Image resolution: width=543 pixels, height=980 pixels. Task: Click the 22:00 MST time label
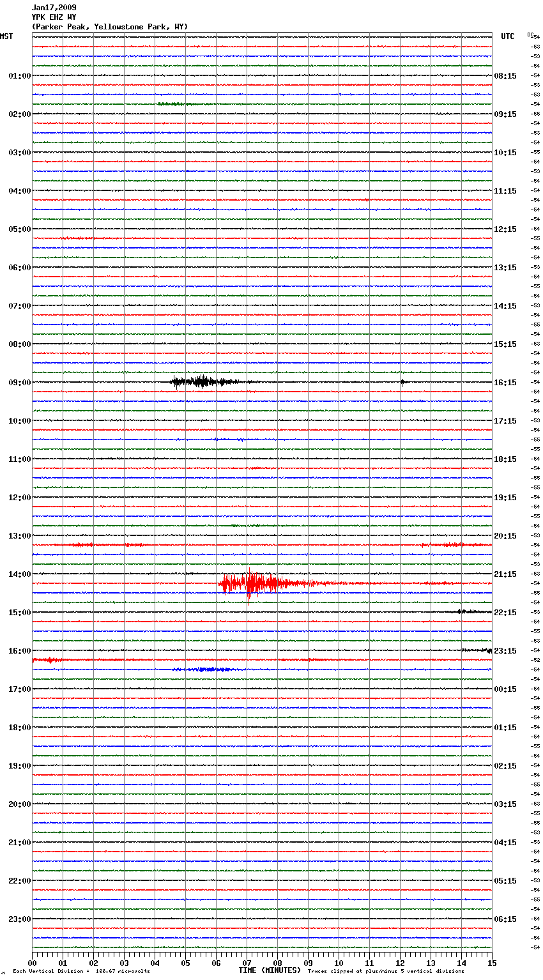pyautogui.click(x=20, y=881)
